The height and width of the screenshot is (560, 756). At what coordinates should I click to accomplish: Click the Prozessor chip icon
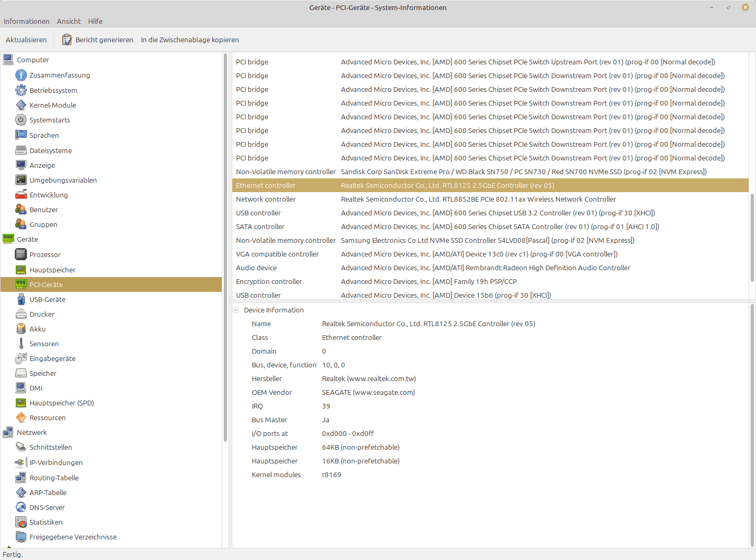click(x=21, y=254)
